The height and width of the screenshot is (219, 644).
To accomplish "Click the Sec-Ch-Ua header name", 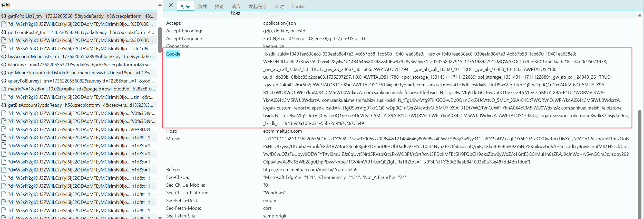I will pos(178,177).
